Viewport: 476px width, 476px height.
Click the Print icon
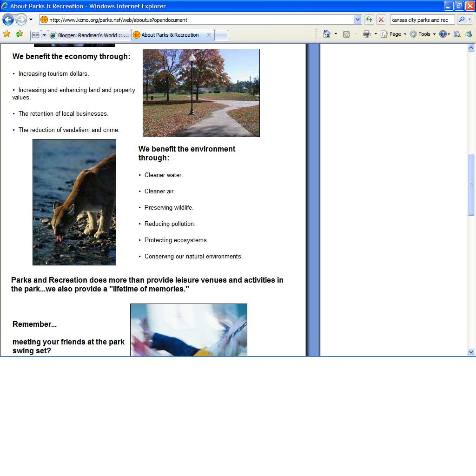click(367, 34)
